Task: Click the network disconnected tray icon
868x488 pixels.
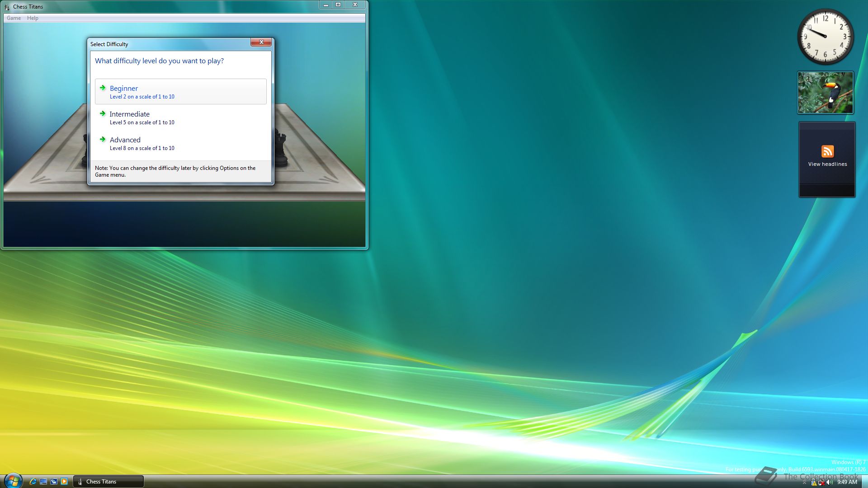Action: coord(821,482)
